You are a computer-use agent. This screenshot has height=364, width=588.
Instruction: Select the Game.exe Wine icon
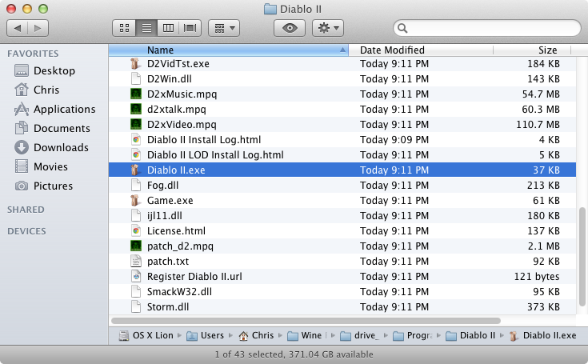[x=135, y=200]
